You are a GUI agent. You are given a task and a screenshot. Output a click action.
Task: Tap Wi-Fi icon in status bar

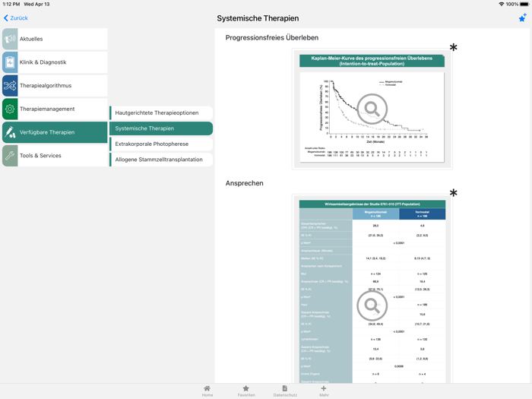click(502, 4)
